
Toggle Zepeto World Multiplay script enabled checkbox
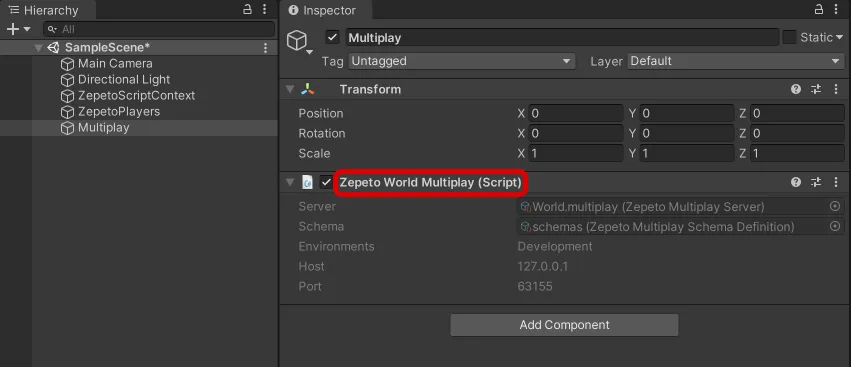coord(326,182)
